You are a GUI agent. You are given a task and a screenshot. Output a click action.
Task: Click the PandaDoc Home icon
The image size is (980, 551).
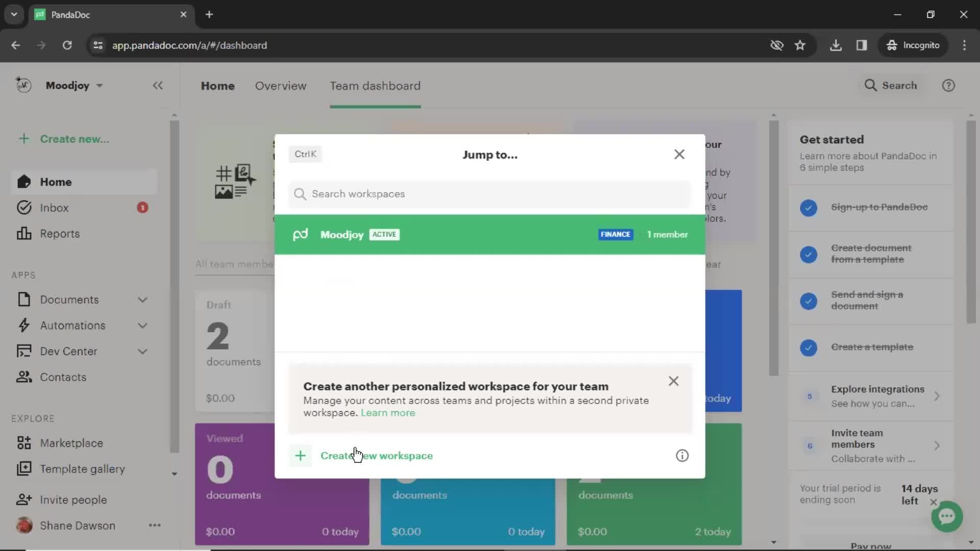coord(24,182)
